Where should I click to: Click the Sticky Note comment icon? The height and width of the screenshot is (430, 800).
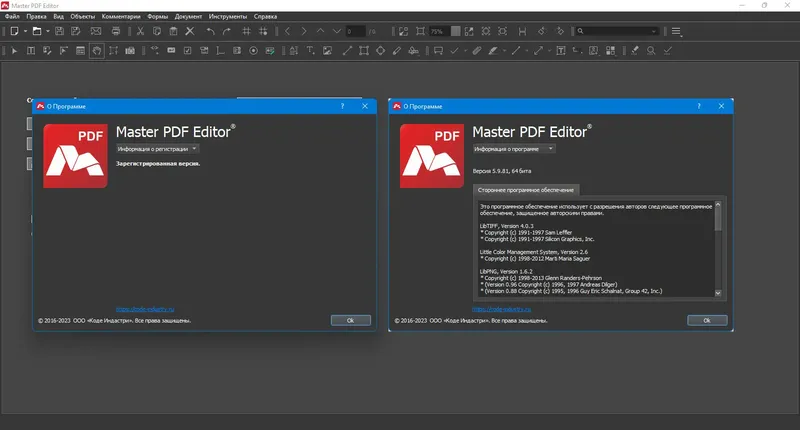pos(438,50)
